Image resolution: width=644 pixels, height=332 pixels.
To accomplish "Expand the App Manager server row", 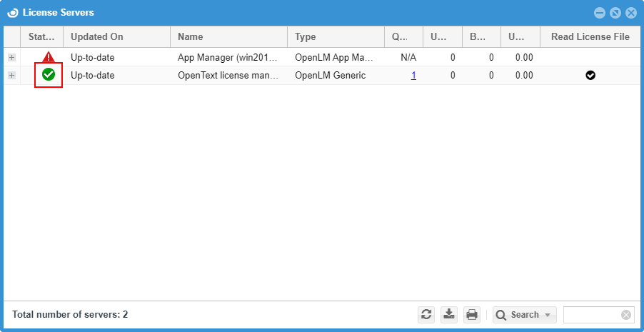I will click(11, 57).
